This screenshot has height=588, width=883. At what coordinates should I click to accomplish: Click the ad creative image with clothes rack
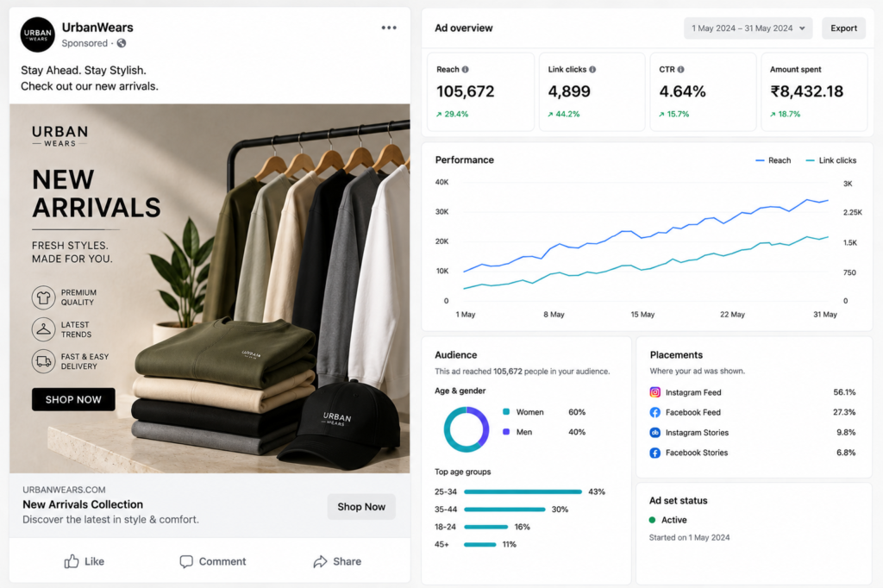[x=210, y=288]
